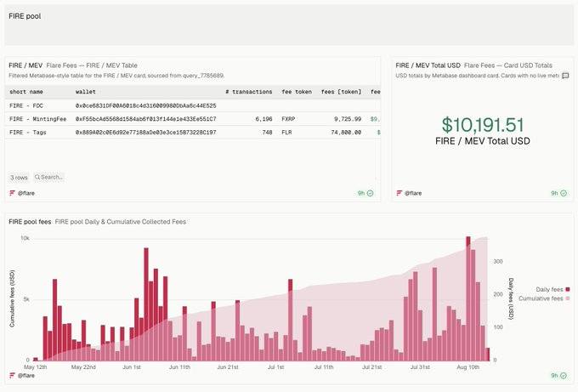The width and height of the screenshot is (578, 392).
Task: Focus the table Search field
Action: click(x=49, y=177)
